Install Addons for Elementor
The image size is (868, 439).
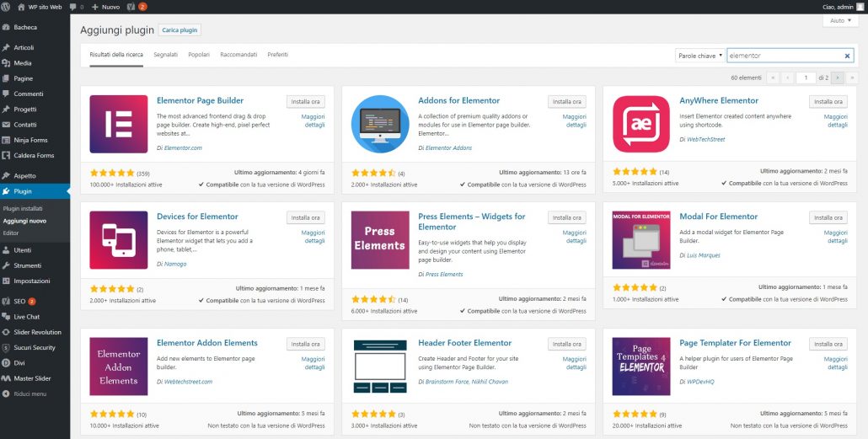(567, 102)
